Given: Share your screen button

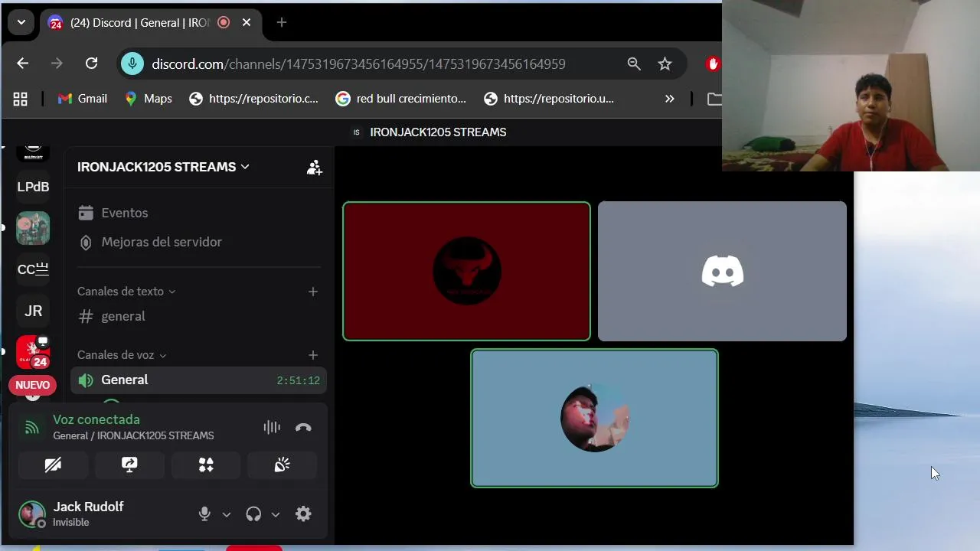Looking at the screenshot, I should coord(129,465).
